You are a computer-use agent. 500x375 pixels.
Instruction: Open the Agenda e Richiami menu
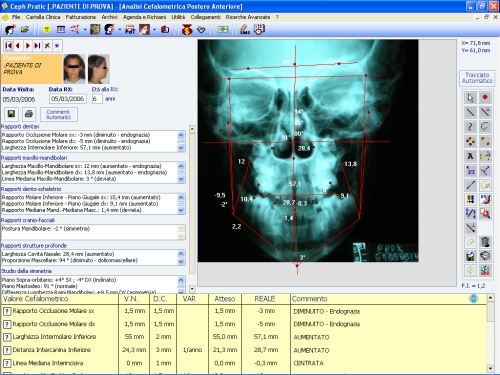144,17
